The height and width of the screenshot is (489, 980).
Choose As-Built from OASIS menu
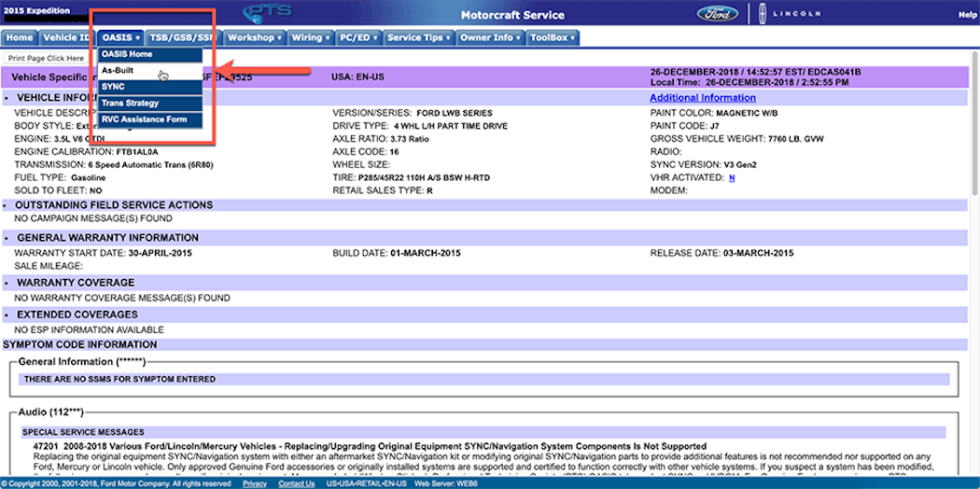[x=119, y=70]
